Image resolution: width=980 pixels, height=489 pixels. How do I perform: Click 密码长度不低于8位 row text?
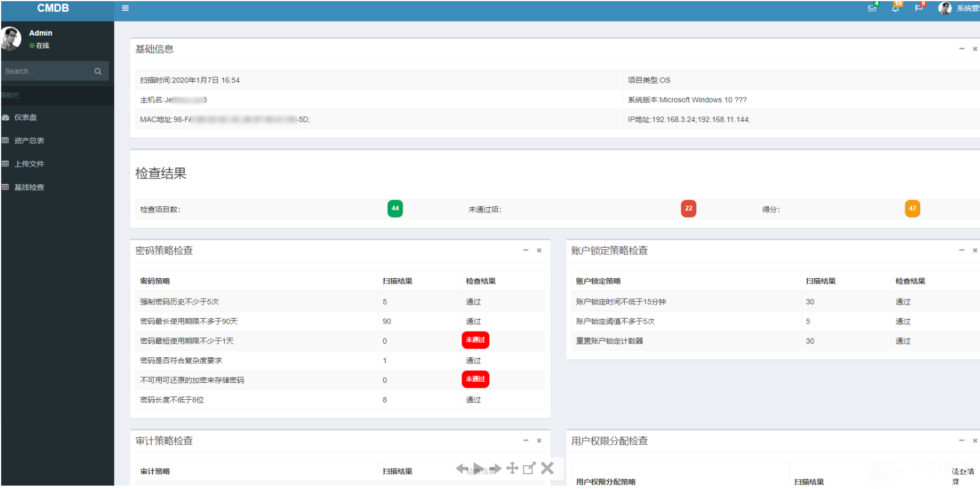[172, 400]
